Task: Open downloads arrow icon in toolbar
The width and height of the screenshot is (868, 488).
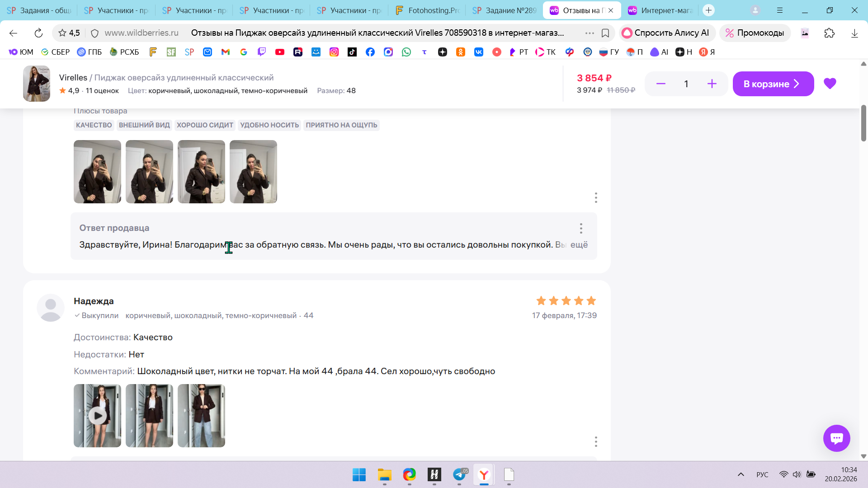Action: [x=854, y=33]
